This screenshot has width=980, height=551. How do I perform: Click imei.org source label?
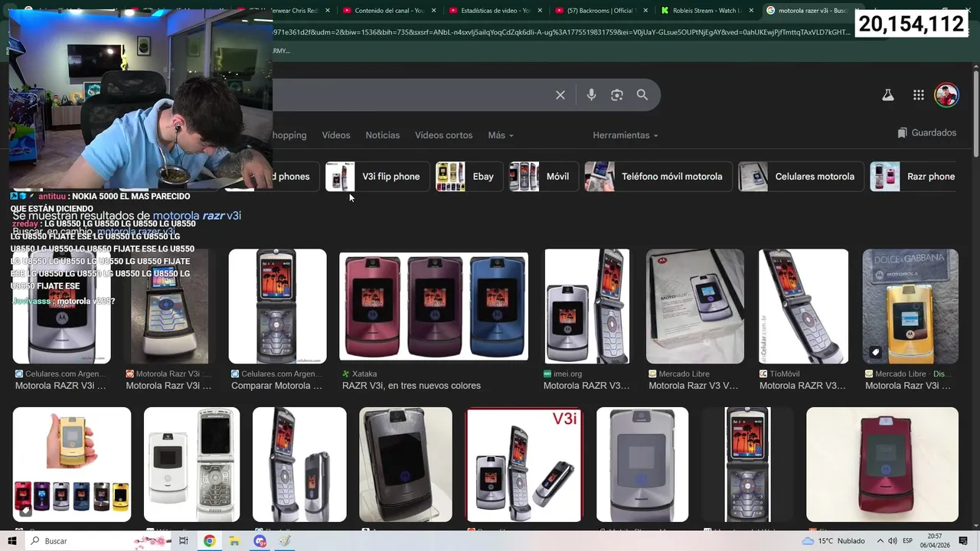click(567, 373)
